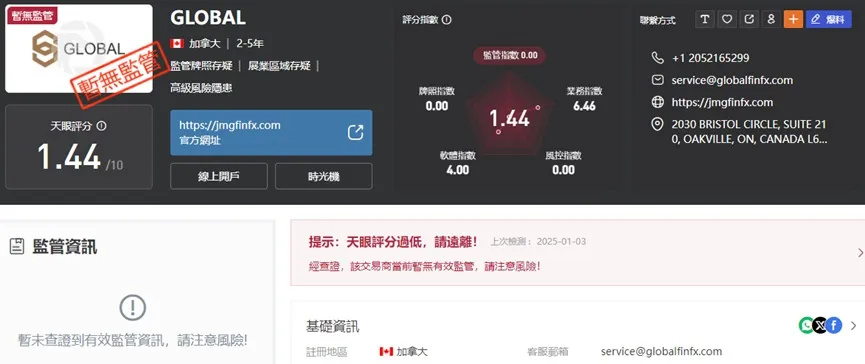Image resolution: width=865 pixels, height=364 pixels.
Task: Click the 2030 BRISTOL CIRCLE address text
Action: click(749, 132)
